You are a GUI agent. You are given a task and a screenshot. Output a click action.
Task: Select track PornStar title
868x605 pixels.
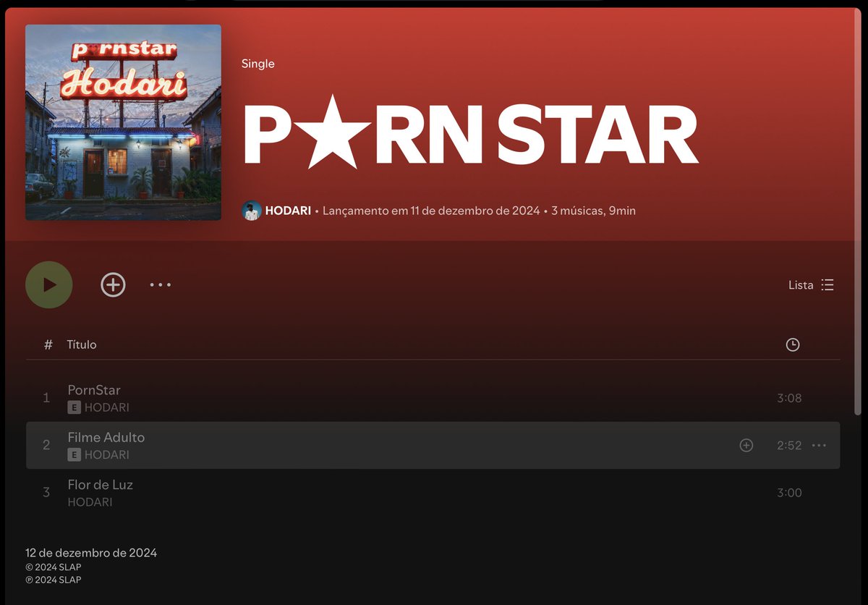[x=94, y=390]
